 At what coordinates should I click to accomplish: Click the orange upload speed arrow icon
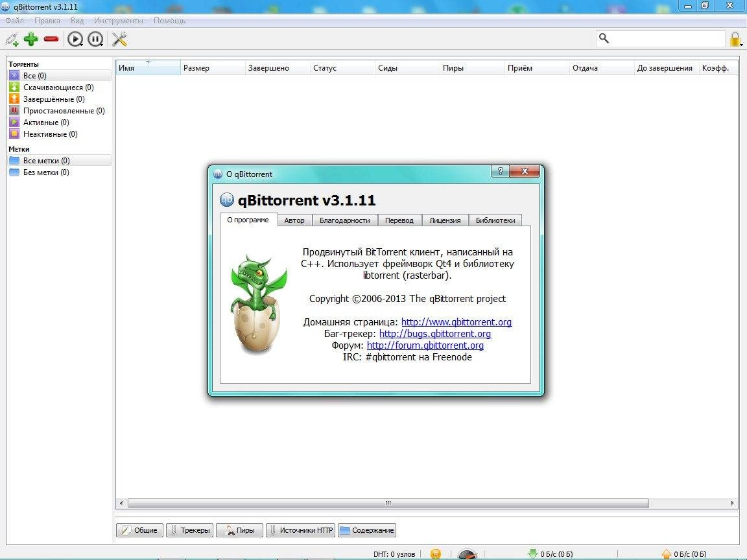[667, 554]
